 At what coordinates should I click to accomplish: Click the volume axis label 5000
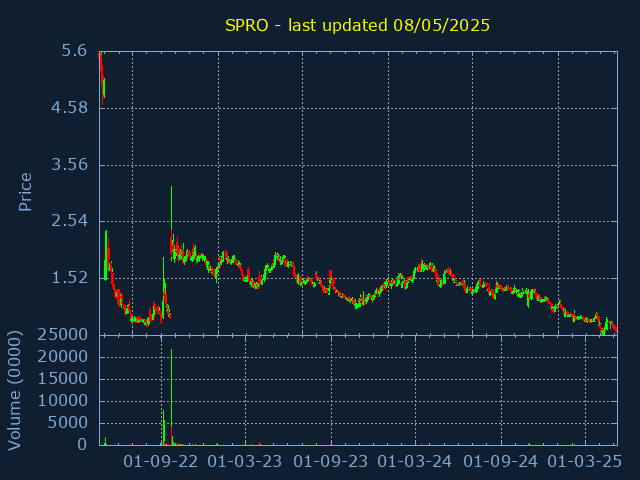tap(67, 423)
